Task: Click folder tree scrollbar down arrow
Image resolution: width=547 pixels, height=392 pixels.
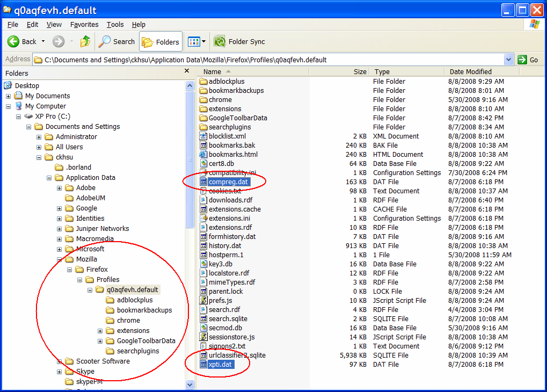Action: pos(190,384)
